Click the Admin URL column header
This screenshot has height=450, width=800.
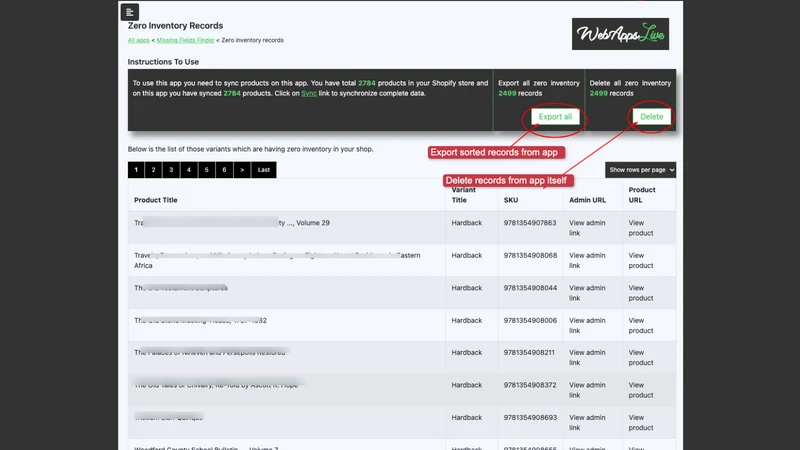click(x=587, y=200)
